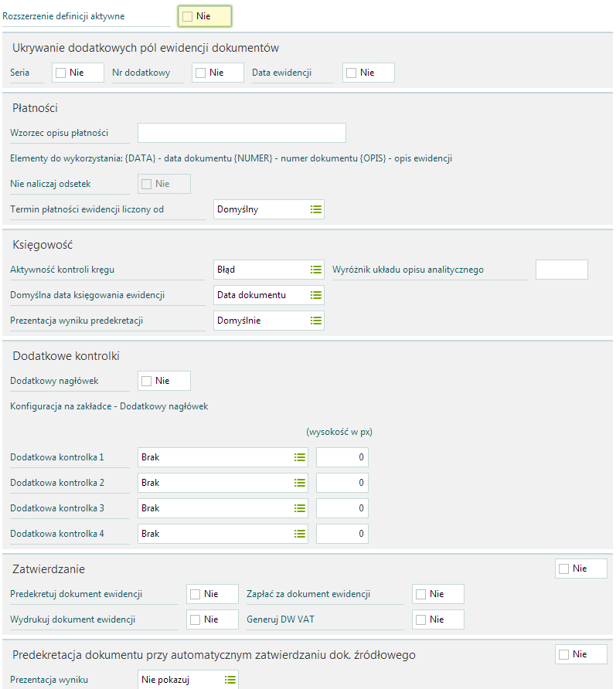Open list icon of Dodatkowa kontrolka 4
This screenshot has height=689, width=616.
coord(299,534)
